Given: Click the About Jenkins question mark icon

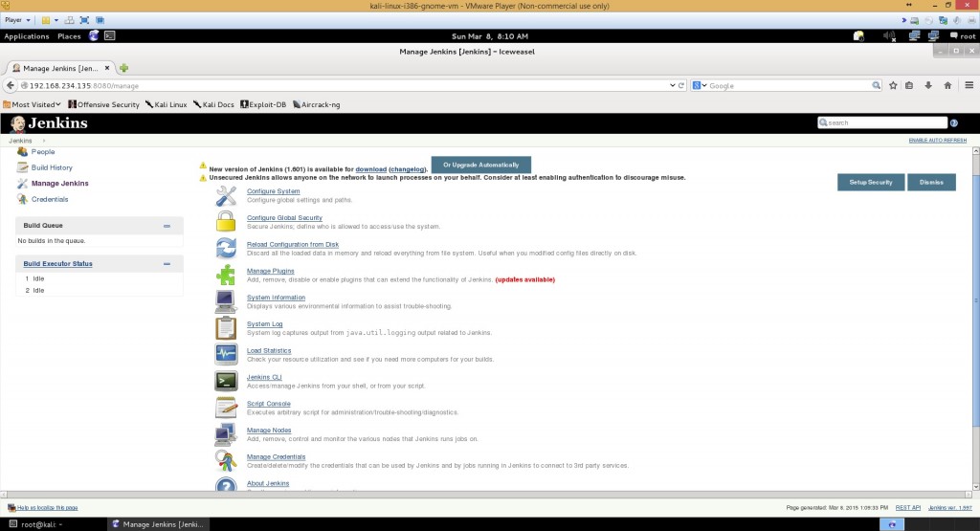Looking at the screenshot, I should point(226,485).
